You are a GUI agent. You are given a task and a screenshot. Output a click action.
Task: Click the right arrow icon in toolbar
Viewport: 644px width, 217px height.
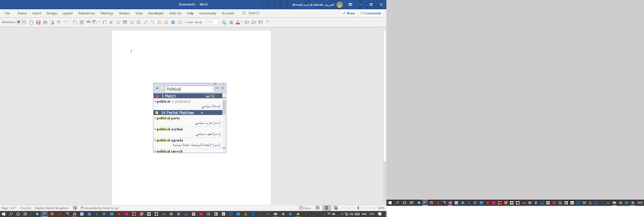166,23
